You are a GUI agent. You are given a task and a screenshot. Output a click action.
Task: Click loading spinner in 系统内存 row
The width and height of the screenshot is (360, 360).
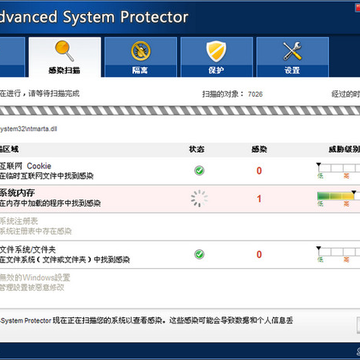[x=199, y=199]
